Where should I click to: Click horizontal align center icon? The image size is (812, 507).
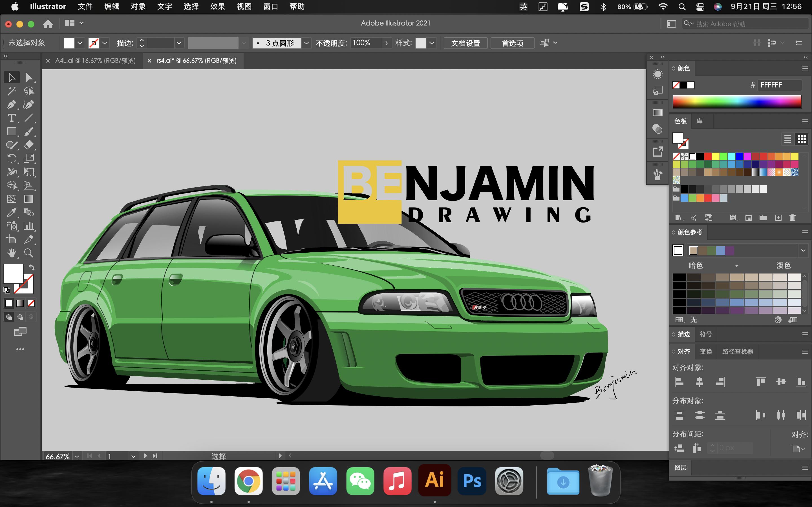tap(699, 382)
